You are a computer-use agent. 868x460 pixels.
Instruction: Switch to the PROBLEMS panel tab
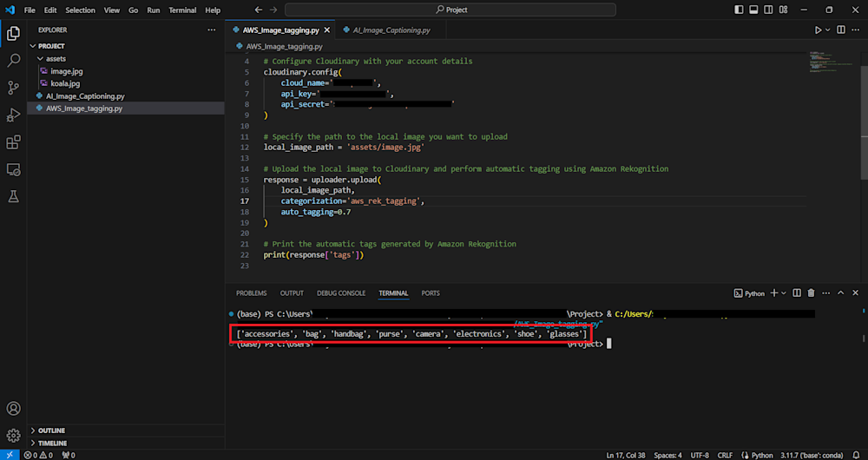[x=252, y=293]
